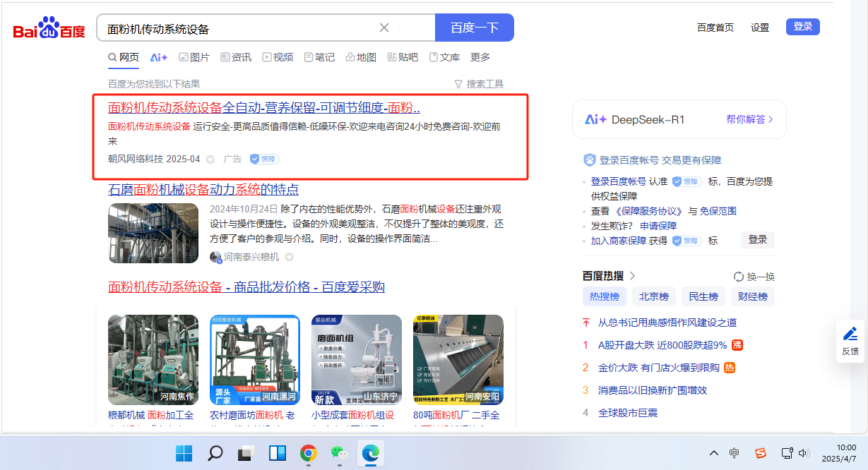868x470 pixels.
Task: Click the shield icon beside 登录百度帐号
Action: 590,161
